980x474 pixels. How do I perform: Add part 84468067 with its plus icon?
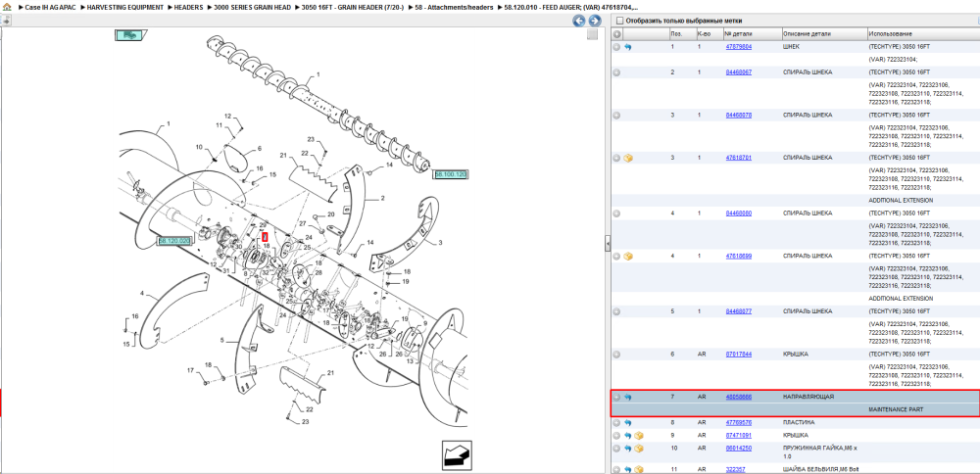point(616,72)
